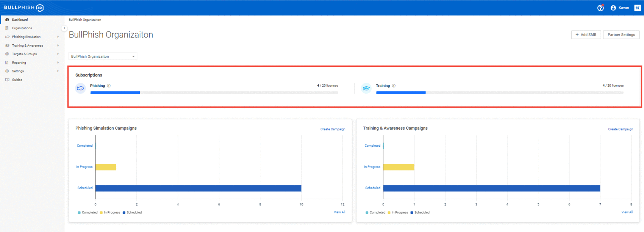
Task: Click the BullPhish Organizaiton breadcrumb
Action: pyautogui.click(x=85, y=20)
